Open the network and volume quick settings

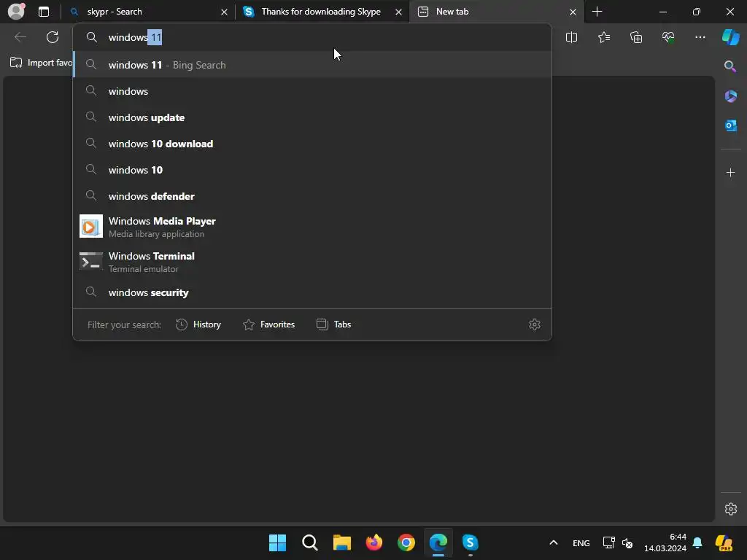point(617,542)
